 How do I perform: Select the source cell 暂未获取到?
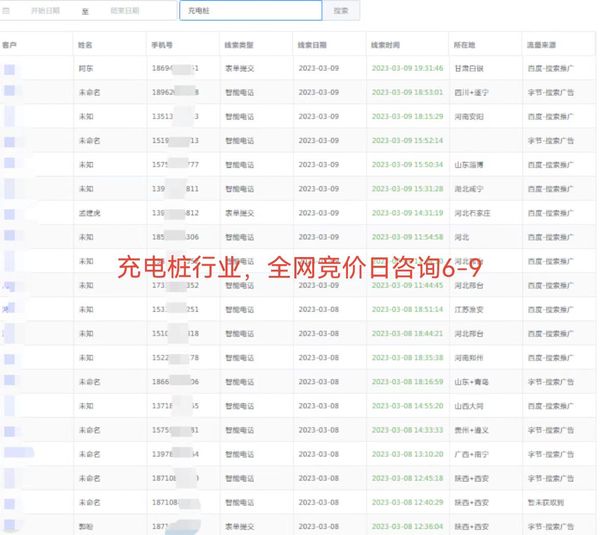tap(546, 502)
